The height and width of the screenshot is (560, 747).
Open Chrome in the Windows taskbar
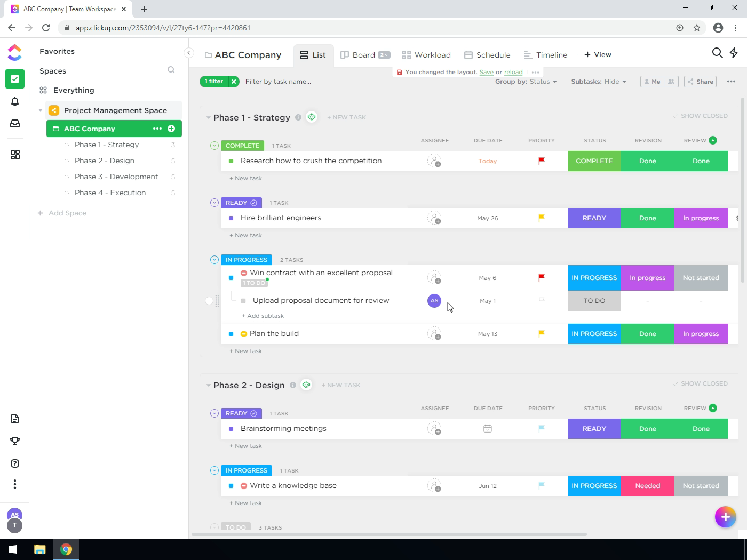click(x=66, y=549)
